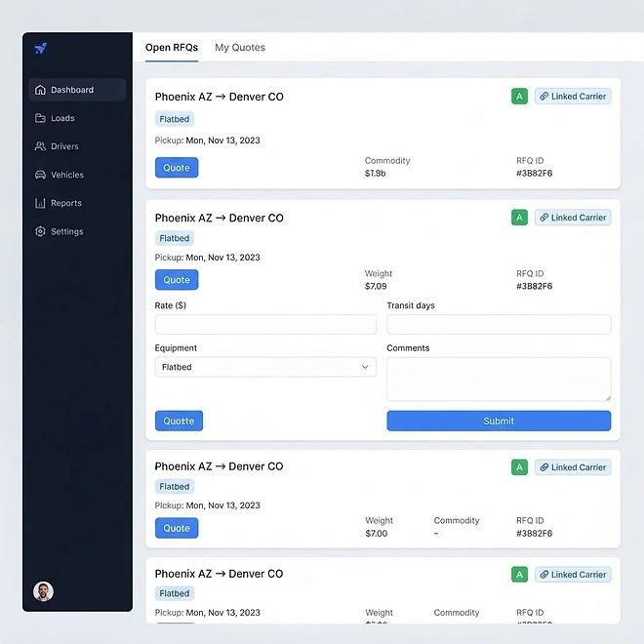Click into the Comments text area
Image resolution: width=644 pixels, height=644 pixels.
(499, 380)
